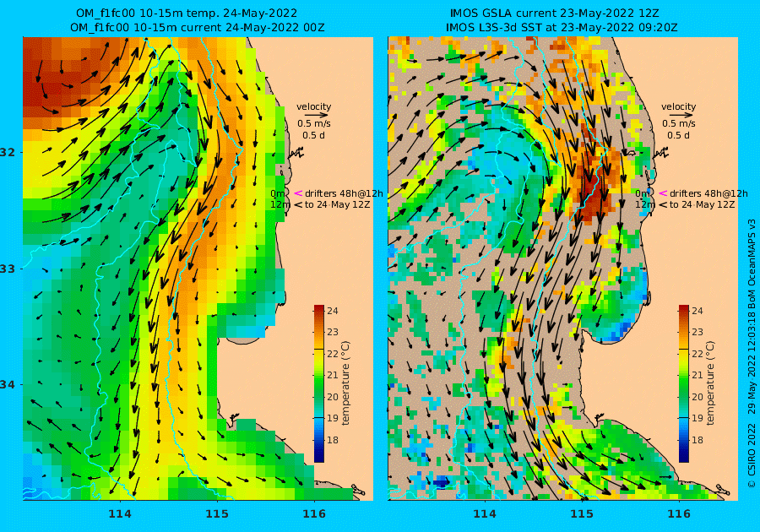The height and width of the screenshot is (532, 760).
Task: Click the '22' colorbar tick in the OM_f1fc00 map
Action: [x=333, y=354]
